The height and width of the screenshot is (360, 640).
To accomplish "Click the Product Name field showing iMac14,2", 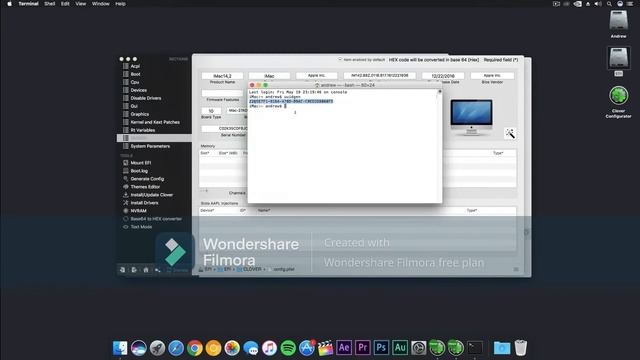I will (x=222, y=76).
